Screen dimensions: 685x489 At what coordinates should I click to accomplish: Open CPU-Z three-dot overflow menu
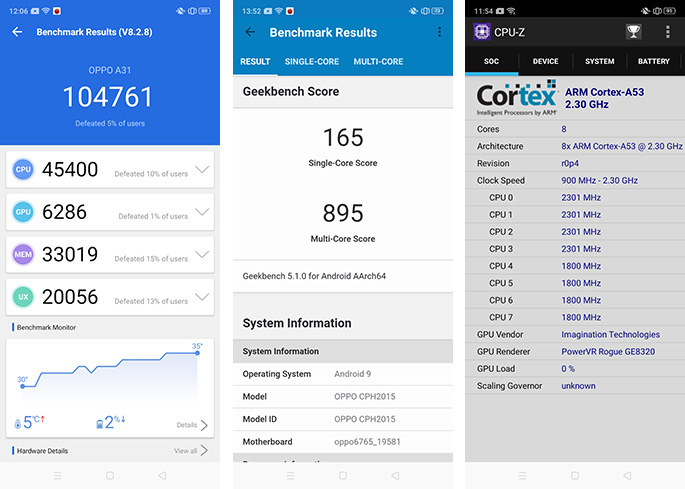tap(668, 32)
